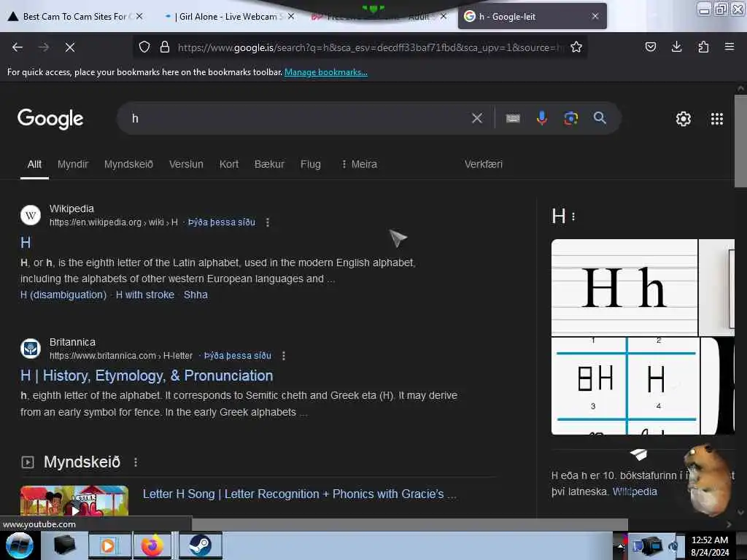Search by image with Google Lens
This screenshot has height=560, width=747.
coord(570,118)
